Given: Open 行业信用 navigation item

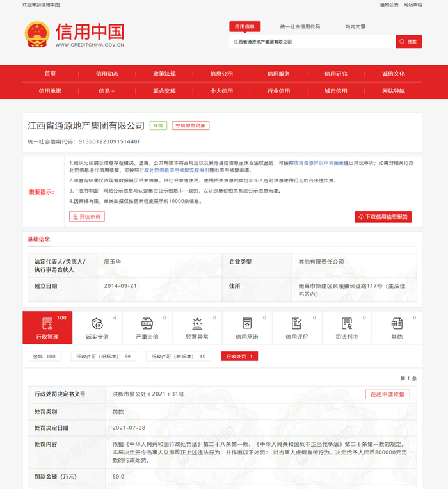Looking at the screenshot, I should tap(278, 91).
